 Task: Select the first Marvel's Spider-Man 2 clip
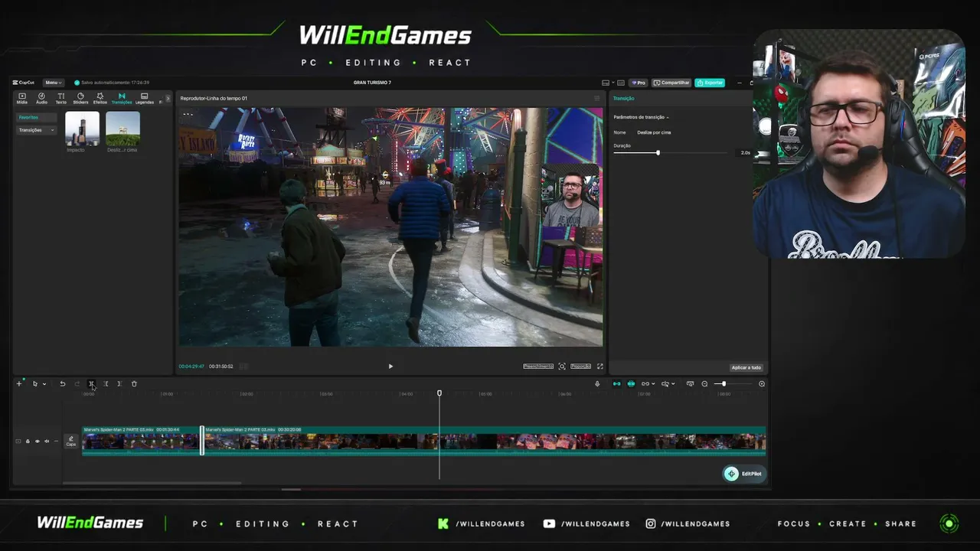pyautogui.click(x=142, y=440)
